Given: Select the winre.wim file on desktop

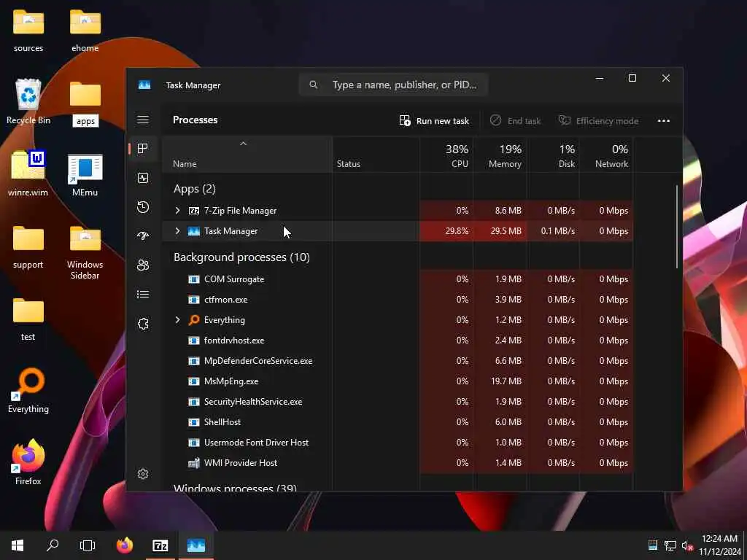Looking at the screenshot, I should (28, 174).
